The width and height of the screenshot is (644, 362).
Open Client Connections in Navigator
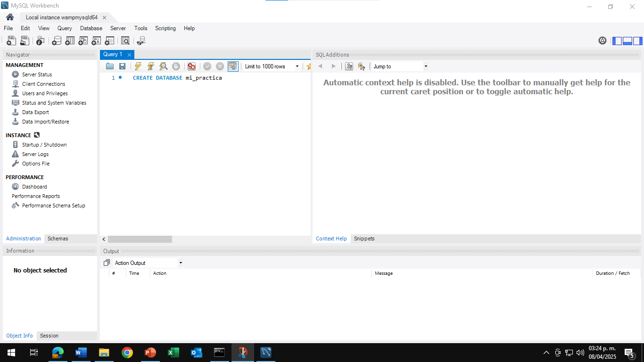[43, 84]
